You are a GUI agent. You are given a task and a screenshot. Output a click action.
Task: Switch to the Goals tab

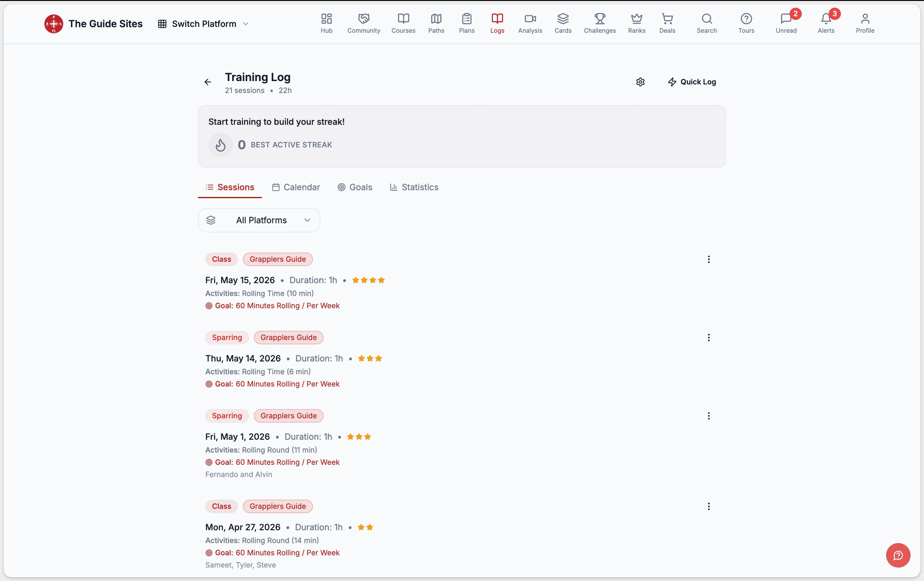(x=355, y=187)
